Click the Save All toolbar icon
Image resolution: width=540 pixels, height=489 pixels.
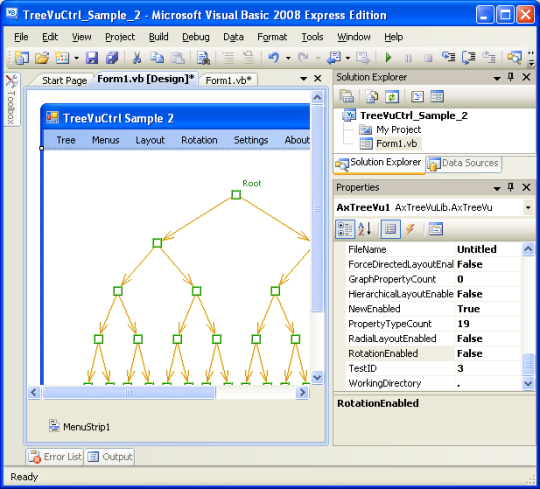[112, 58]
